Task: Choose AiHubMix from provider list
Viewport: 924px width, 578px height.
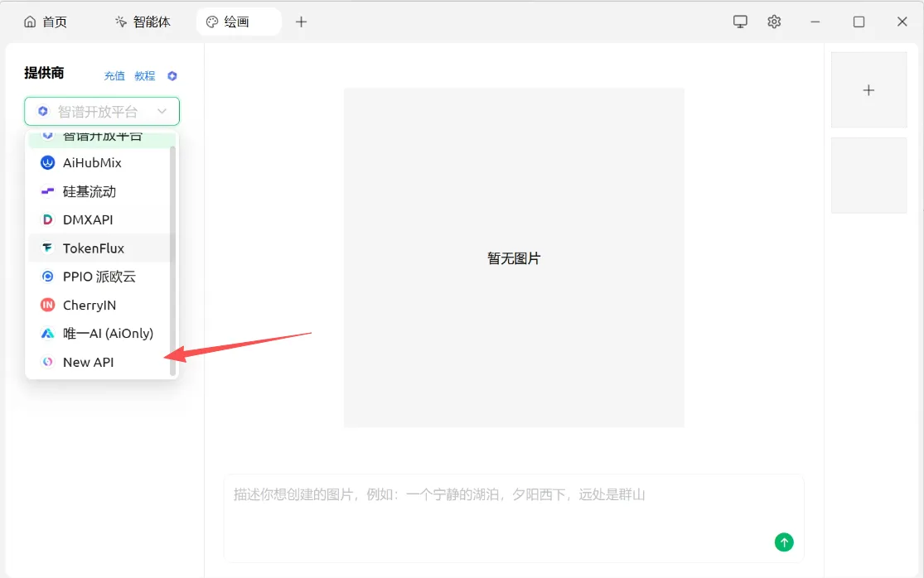Action: tap(99, 162)
